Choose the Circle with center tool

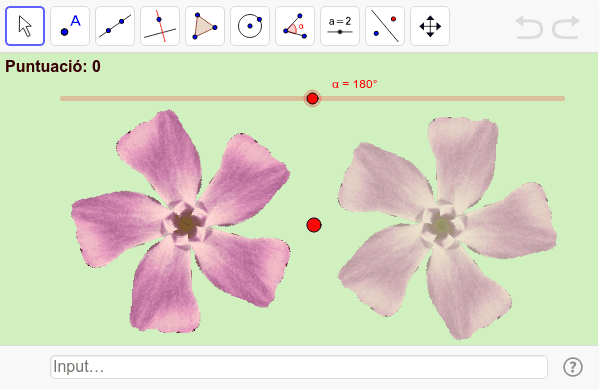coord(250,26)
